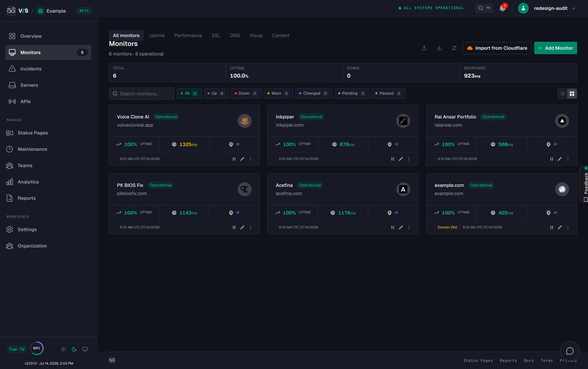Edit the Rai Ansar Portfolio monitor
588x369 pixels.
[560, 159]
